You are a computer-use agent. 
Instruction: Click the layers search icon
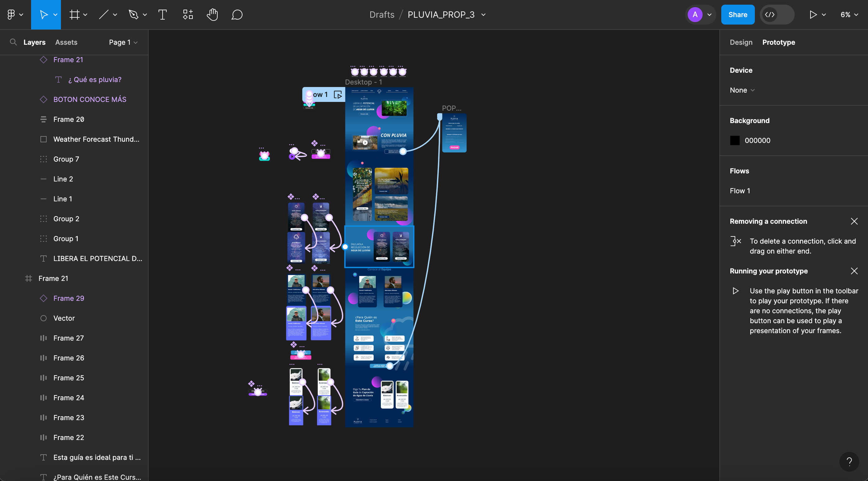13,42
